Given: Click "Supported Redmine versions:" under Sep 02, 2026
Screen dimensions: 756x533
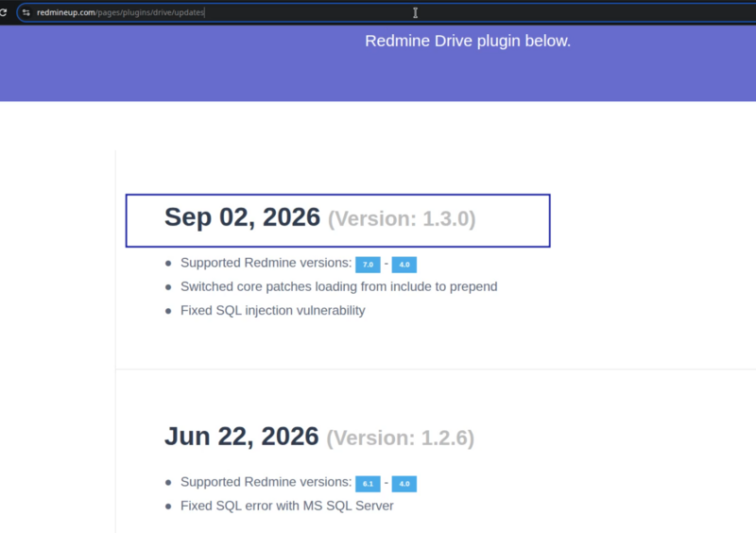Looking at the screenshot, I should 266,263.
